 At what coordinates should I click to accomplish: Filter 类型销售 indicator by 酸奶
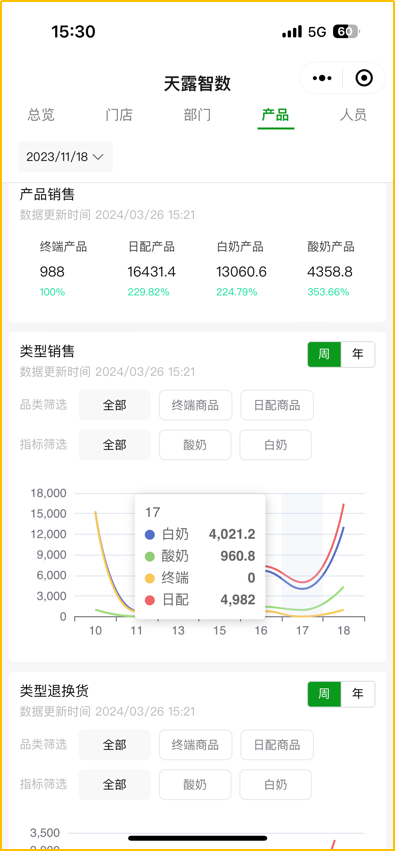pyautogui.click(x=195, y=444)
